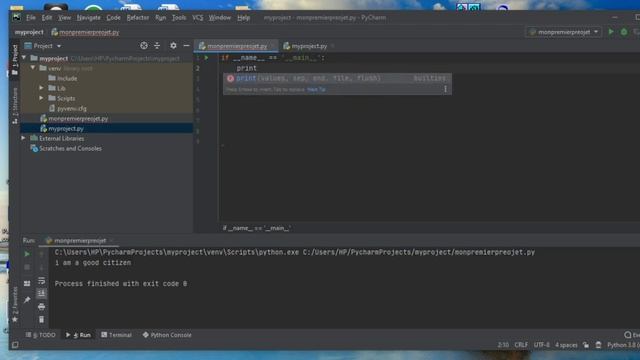Click the read-only lock icon in status bar

586,345
